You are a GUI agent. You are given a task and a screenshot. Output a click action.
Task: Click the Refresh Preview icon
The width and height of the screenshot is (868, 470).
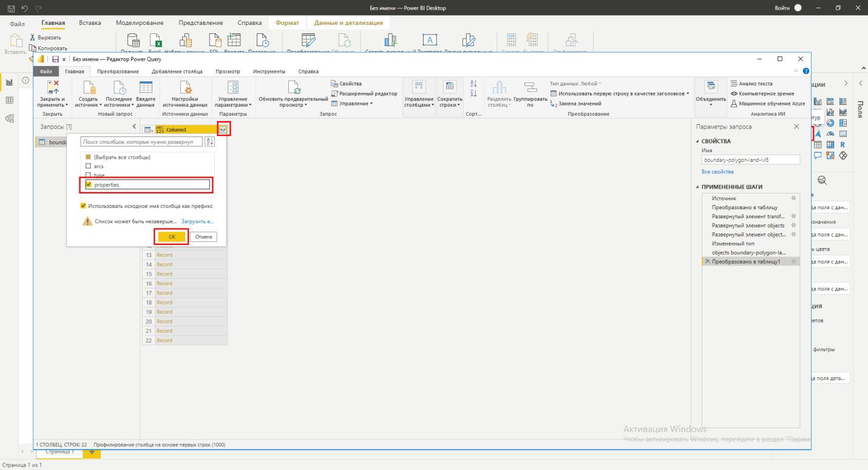point(293,87)
